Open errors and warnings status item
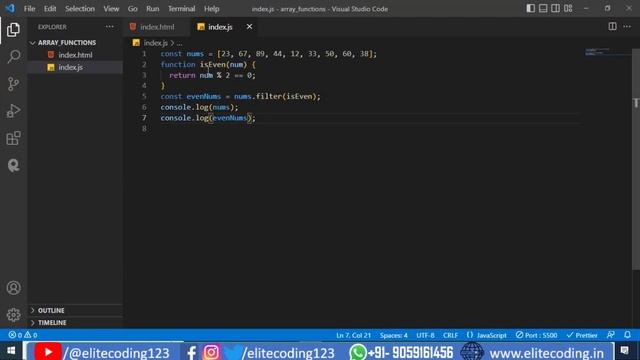 (x=22, y=335)
